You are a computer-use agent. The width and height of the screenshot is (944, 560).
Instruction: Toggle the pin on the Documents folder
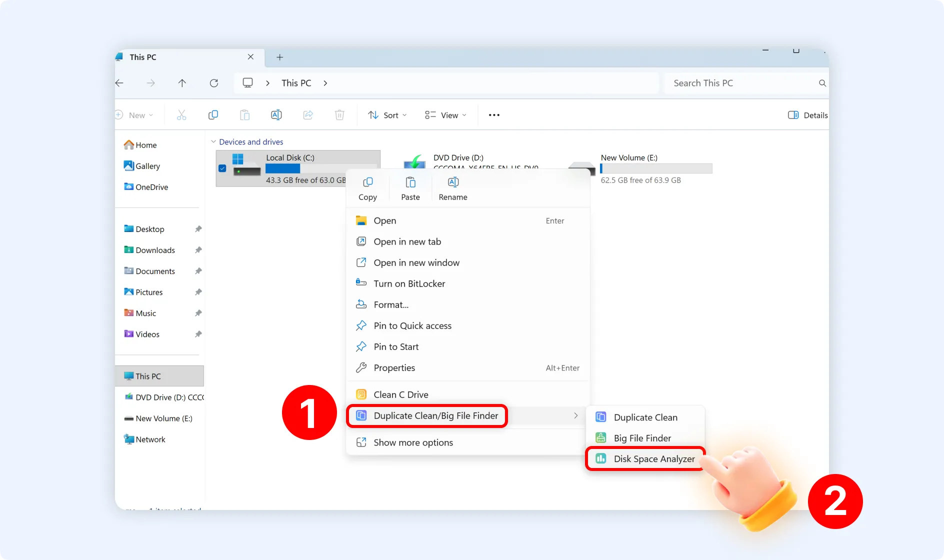pos(198,271)
